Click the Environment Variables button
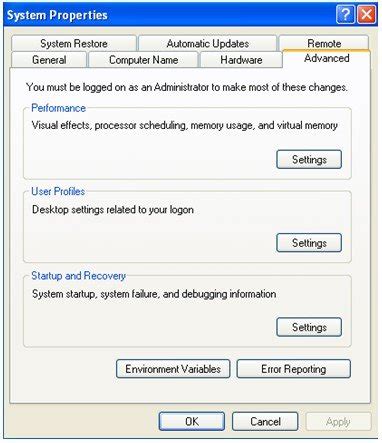Viewport: 382px width, 443px height. (173, 369)
